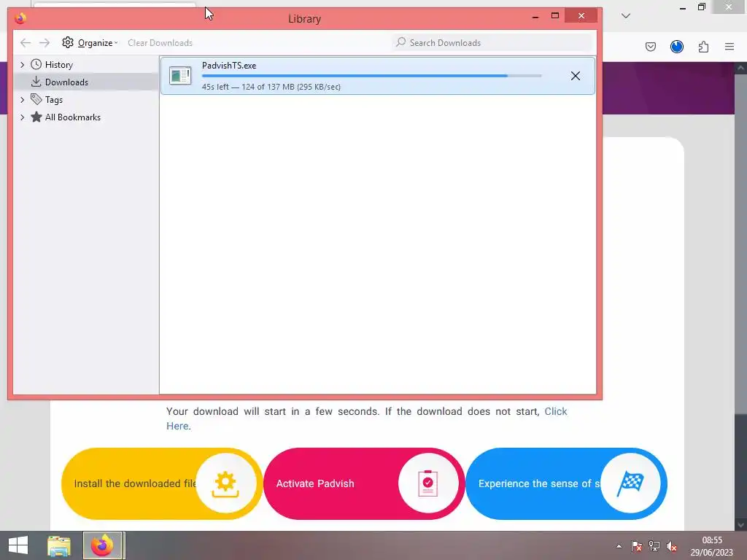Show hidden system tray icons

[619, 546]
